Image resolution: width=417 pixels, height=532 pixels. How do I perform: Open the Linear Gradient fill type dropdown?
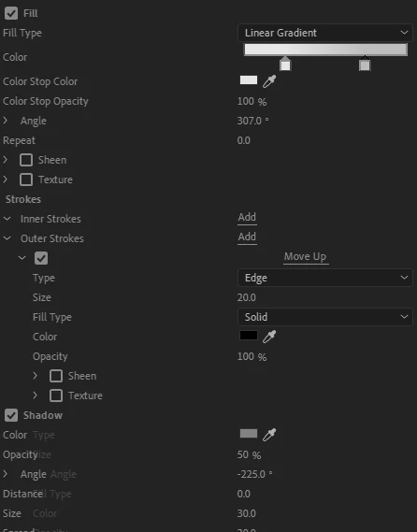point(325,33)
